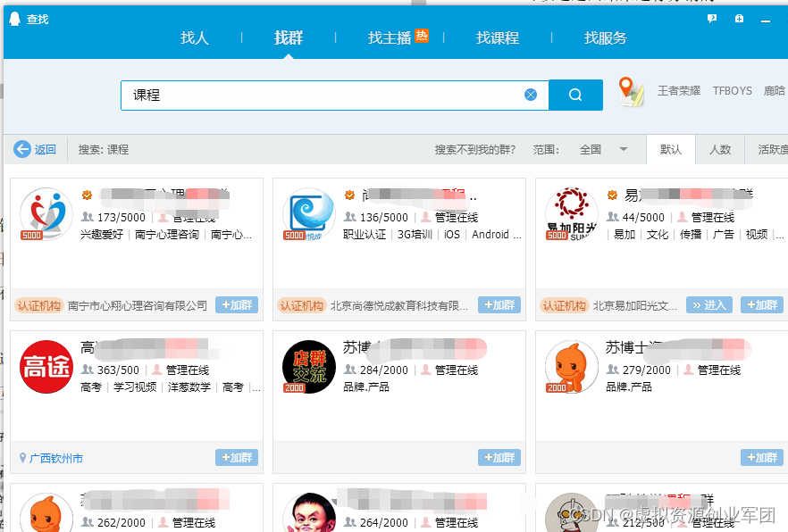Viewport: 788px width, 532px height.
Task: Click the 学习视频 tag
Action: (x=135, y=387)
